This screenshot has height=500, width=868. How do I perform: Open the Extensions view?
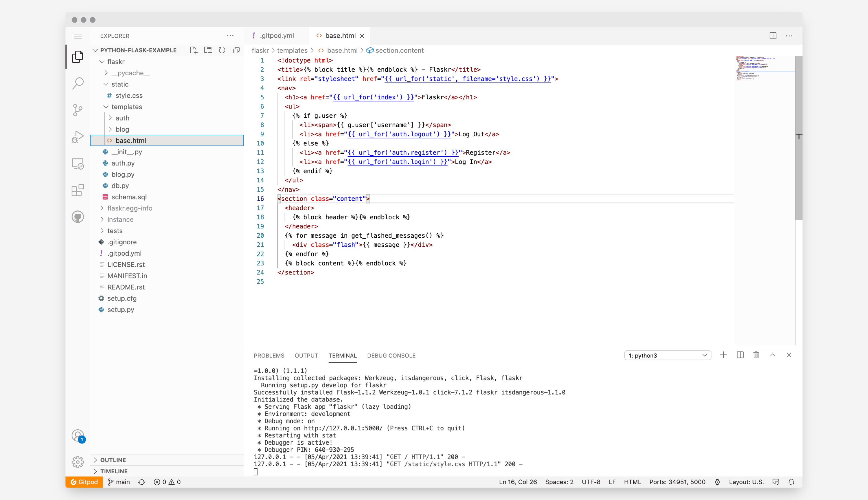(x=78, y=190)
